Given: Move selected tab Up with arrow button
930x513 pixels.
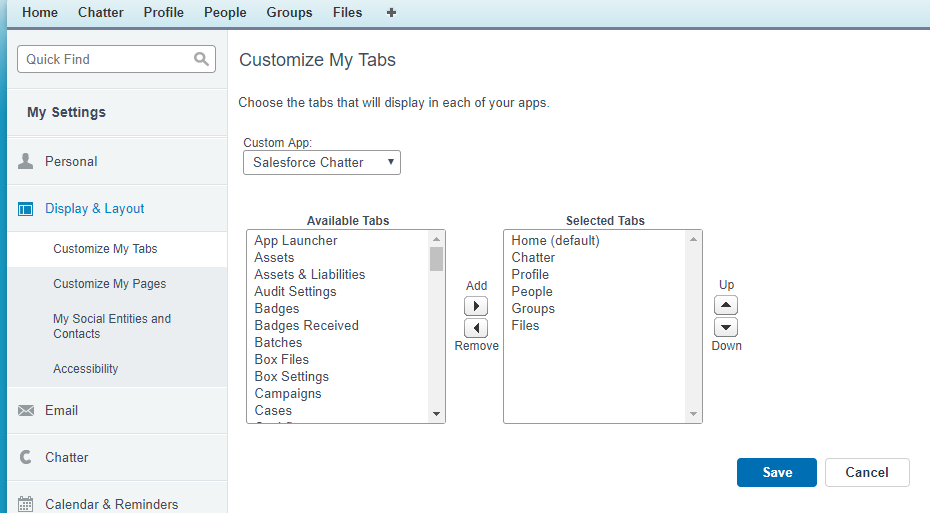Looking at the screenshot, I should [726, 305].
